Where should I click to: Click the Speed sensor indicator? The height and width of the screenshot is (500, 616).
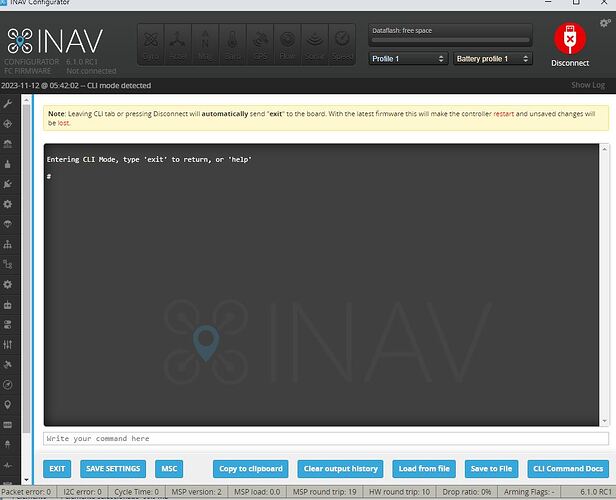342,44
